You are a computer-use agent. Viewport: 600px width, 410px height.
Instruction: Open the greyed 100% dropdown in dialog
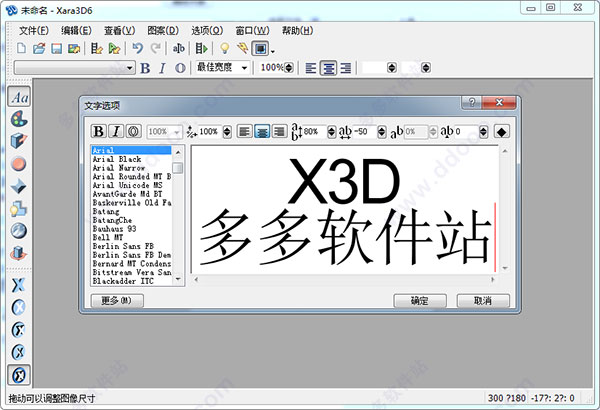(164, 132)
